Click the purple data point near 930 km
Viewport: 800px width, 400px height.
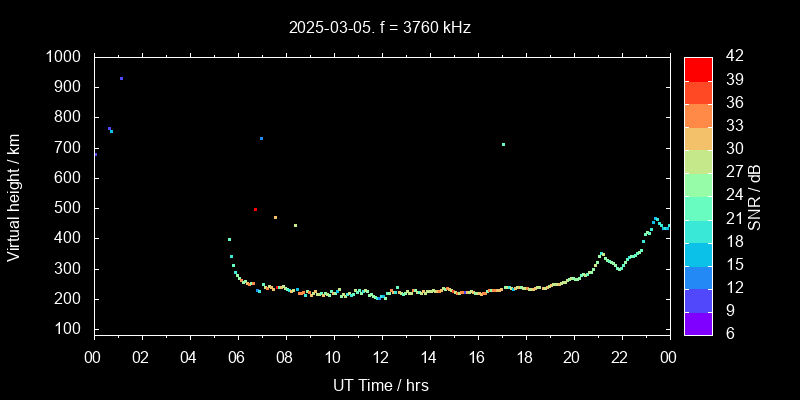point(122,78)
